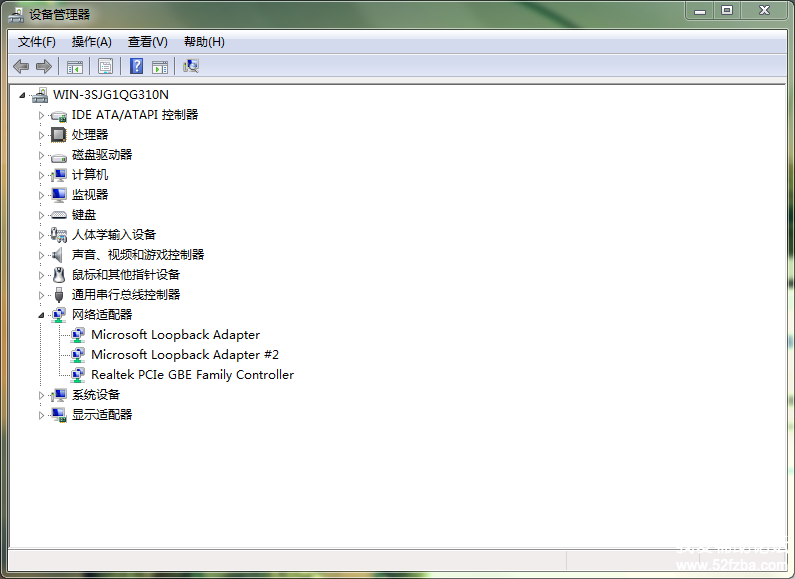Image resolution: width=795 pixels, height=579 pixels.
Task: Expand the 系统设备 node
Action: [42, 395]
